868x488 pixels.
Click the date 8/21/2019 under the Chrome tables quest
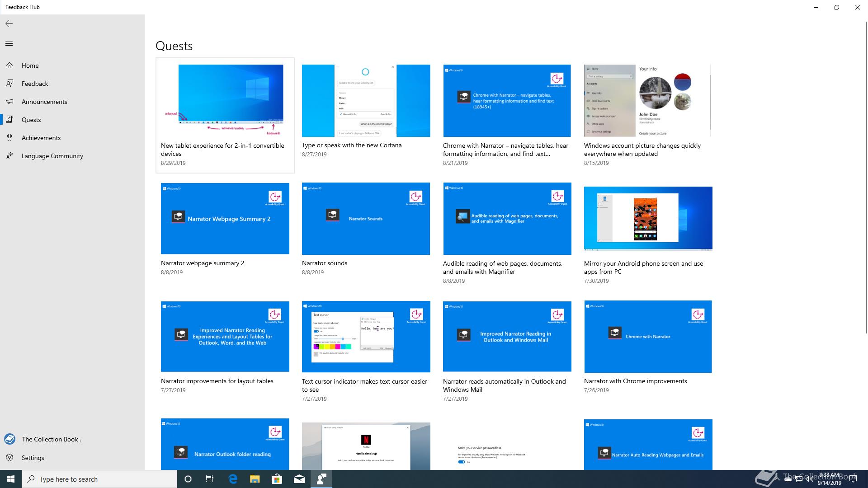click(455, 163)
